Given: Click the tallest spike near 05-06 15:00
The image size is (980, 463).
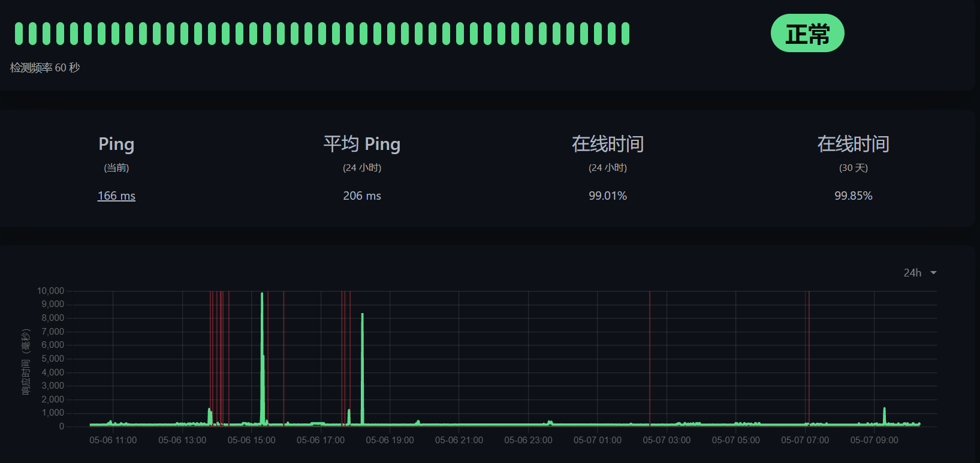Looking at the screenshot, I should click(262, 359).
